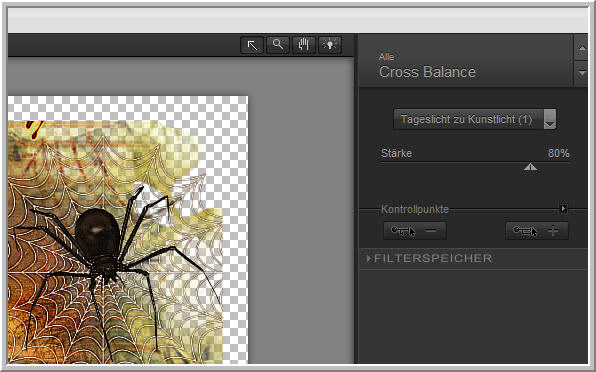Click the 80% Stärke value

(558, 153)
